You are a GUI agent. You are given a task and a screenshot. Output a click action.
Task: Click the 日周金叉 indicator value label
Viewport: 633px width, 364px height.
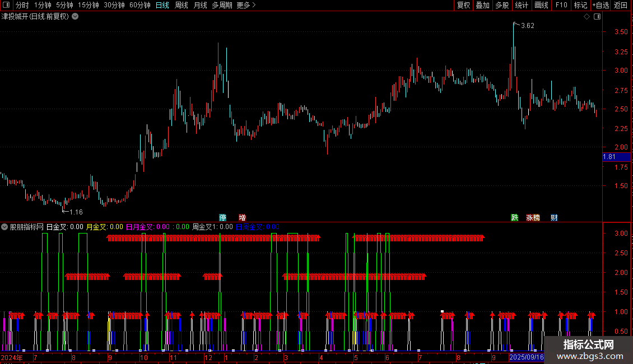coord(258,227)
